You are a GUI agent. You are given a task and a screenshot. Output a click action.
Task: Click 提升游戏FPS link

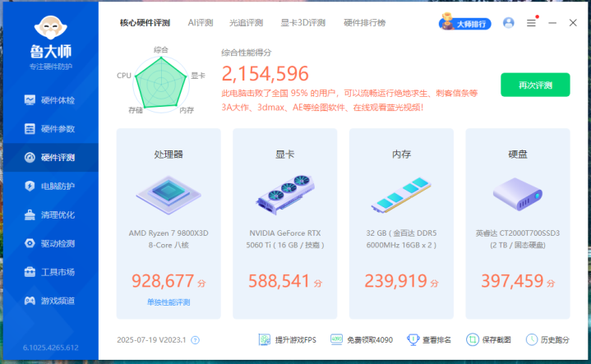[x=288, y=340]
